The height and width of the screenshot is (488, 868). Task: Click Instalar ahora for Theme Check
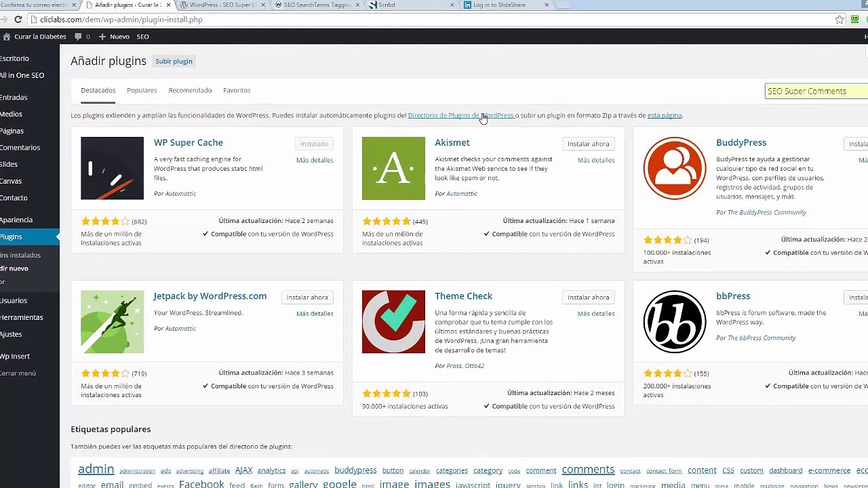coord(589,297)
